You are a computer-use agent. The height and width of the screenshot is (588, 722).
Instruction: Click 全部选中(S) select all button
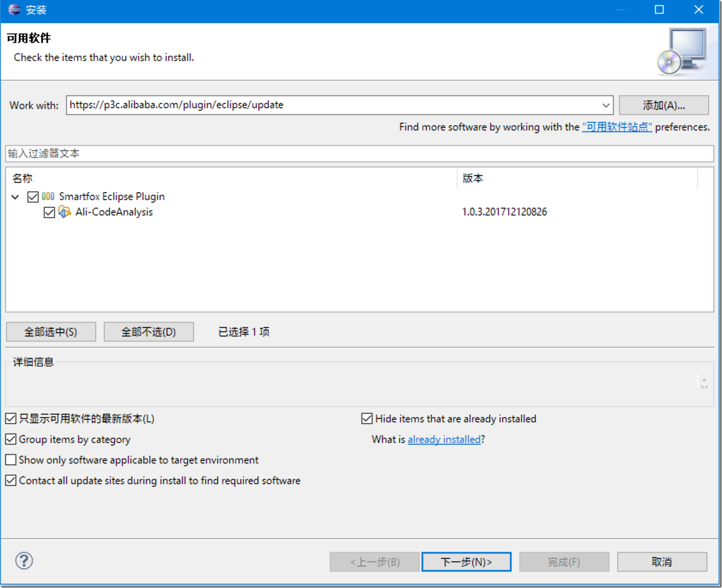tap(51, 332)
